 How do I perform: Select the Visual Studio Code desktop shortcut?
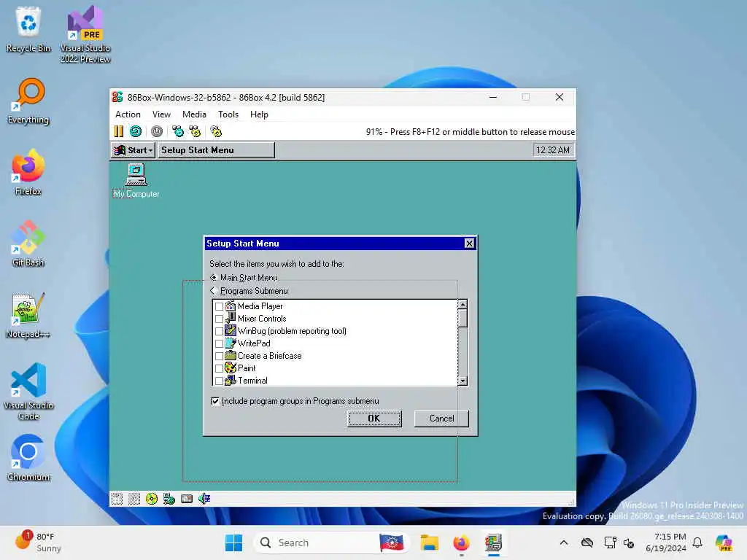tap(28, 392)
